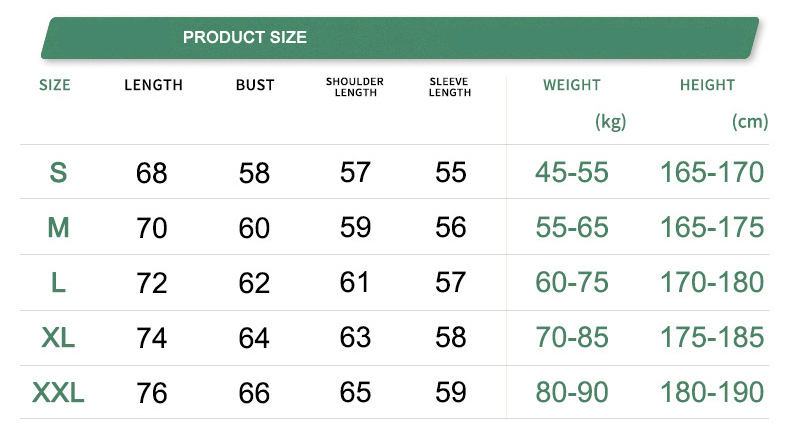
Task: Click the 45-55 weight range value
Action: (x=572, y=173)
